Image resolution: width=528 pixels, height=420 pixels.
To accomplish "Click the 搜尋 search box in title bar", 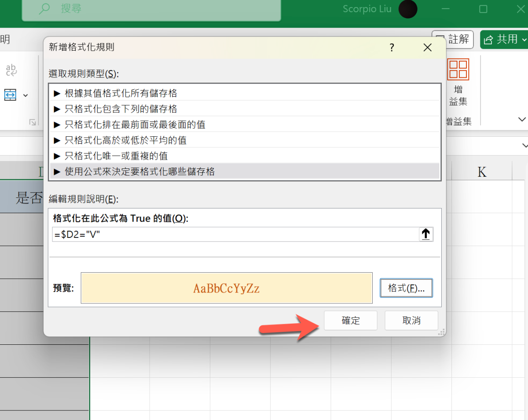I will 151,9.
